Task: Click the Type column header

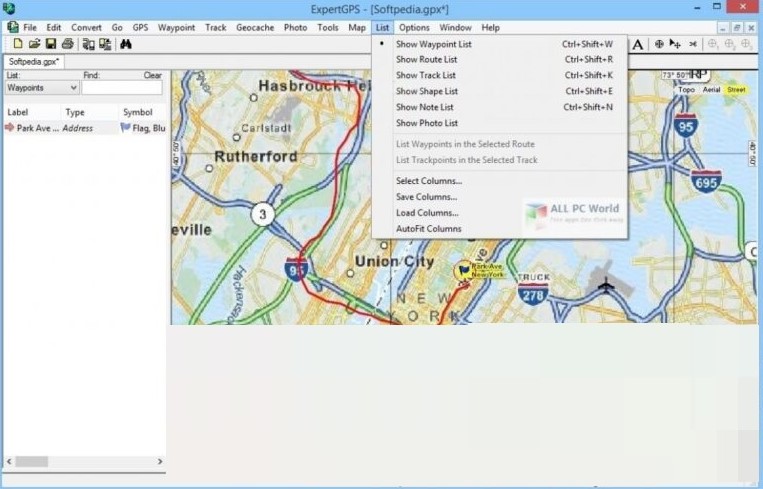Action: (89, 112)
